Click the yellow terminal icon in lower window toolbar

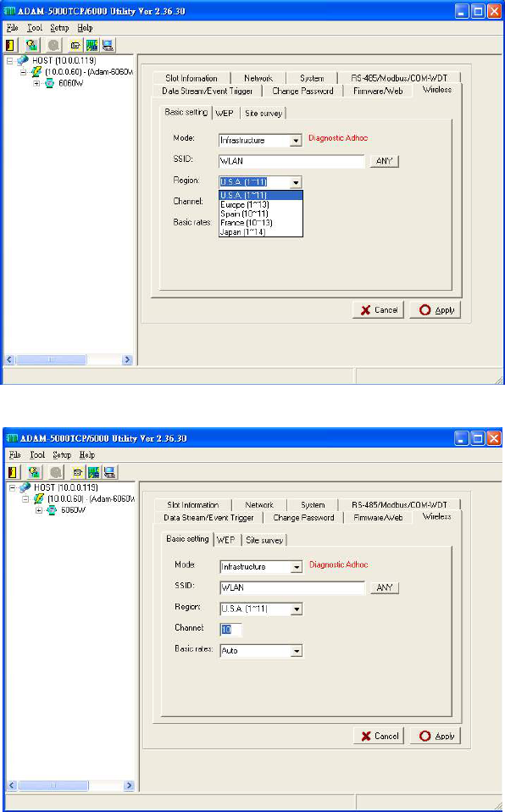click(78, 472)
